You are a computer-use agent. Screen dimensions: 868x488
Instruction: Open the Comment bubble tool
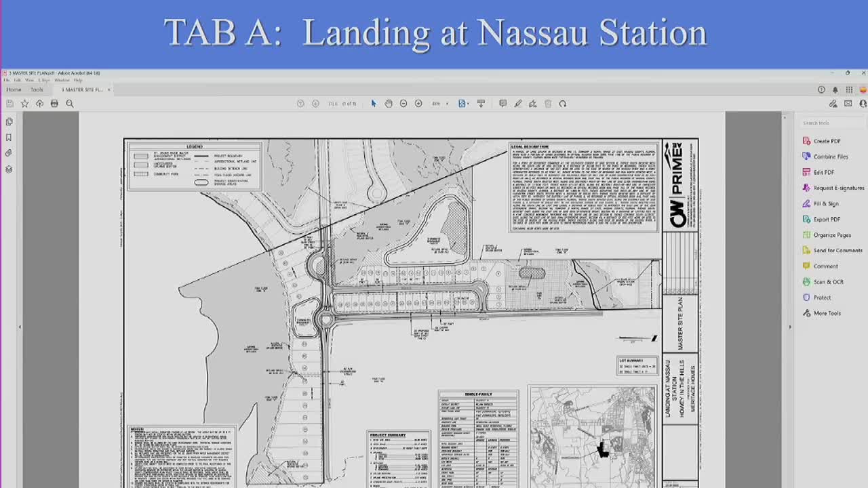pyautogui.click(x=502, y=103)
